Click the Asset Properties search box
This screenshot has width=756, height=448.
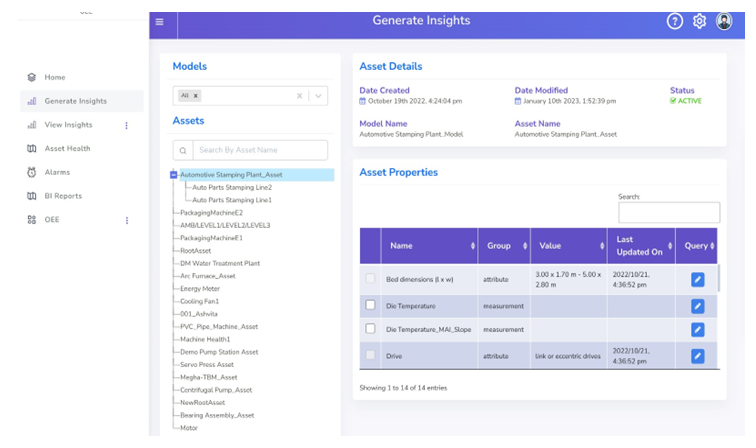(668, 213)
